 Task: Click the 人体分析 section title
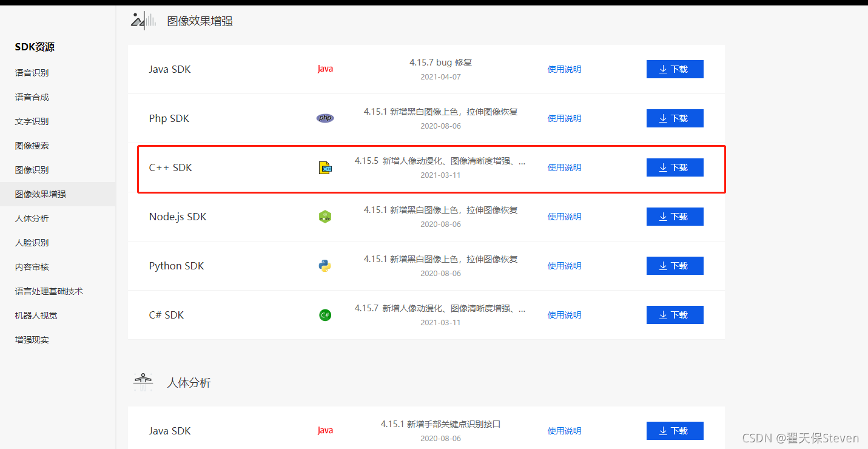pyautogui.click(x=189, y=383)
